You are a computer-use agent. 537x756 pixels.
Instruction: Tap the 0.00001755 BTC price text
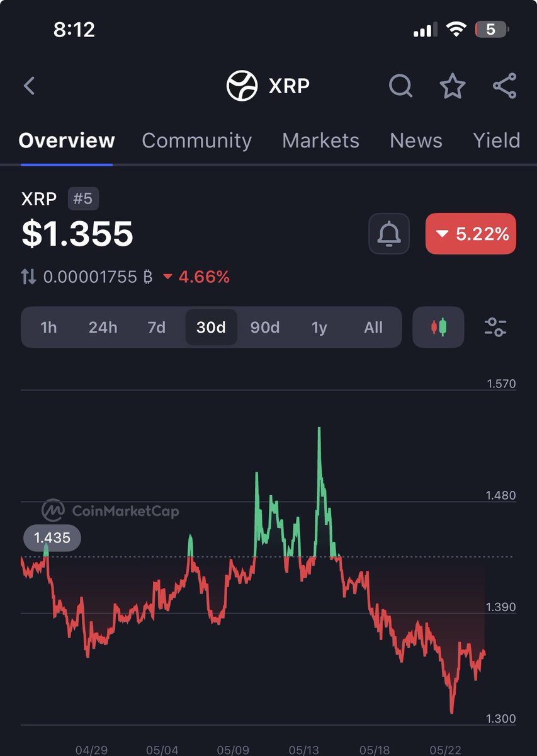tap(98, 277)
